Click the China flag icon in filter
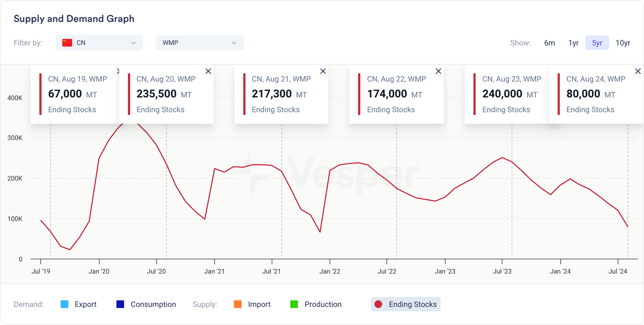Image resolution: width=644 pixels, height=325 pixels. click(67, 43)
